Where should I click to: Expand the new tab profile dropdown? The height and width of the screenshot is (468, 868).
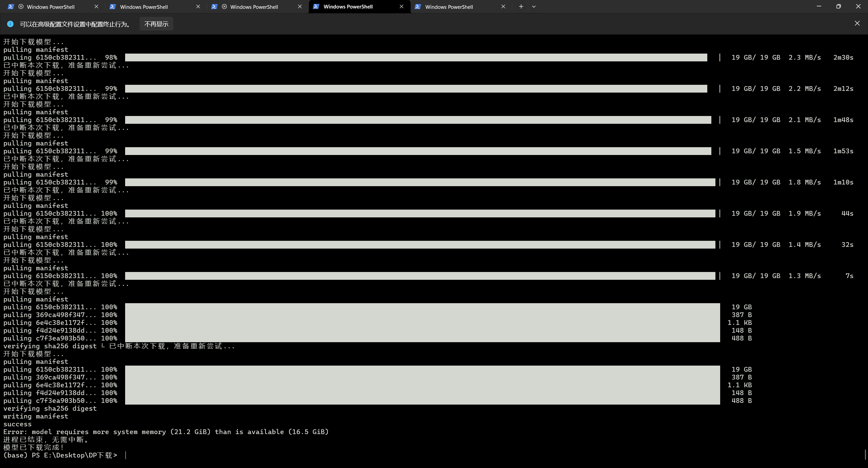pos(534,6)
